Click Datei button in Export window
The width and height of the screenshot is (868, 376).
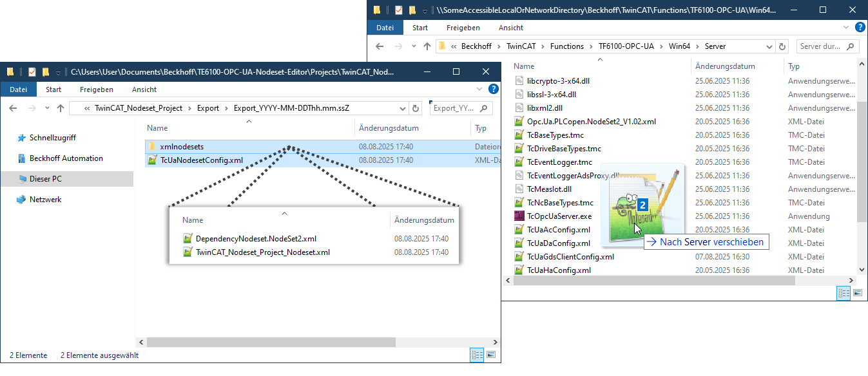(18, 89)
